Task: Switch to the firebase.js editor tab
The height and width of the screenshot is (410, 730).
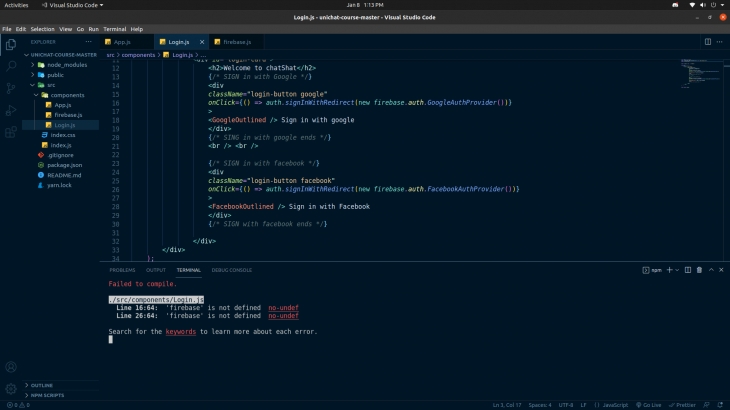Action: point(237,42)
